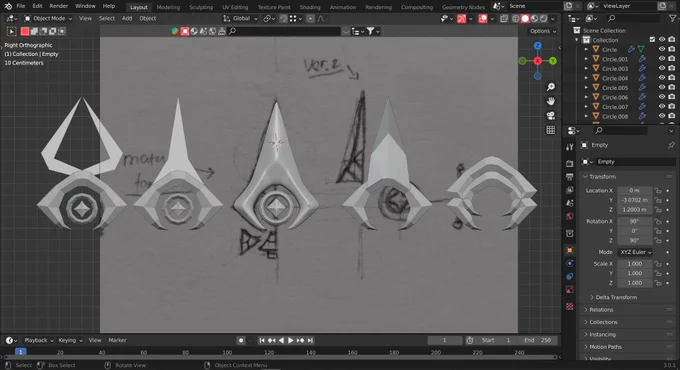Click the auto keying record button in timeline
Image resolution: width=680 pixels, height=370 pixels.
(x=241, y=341)
